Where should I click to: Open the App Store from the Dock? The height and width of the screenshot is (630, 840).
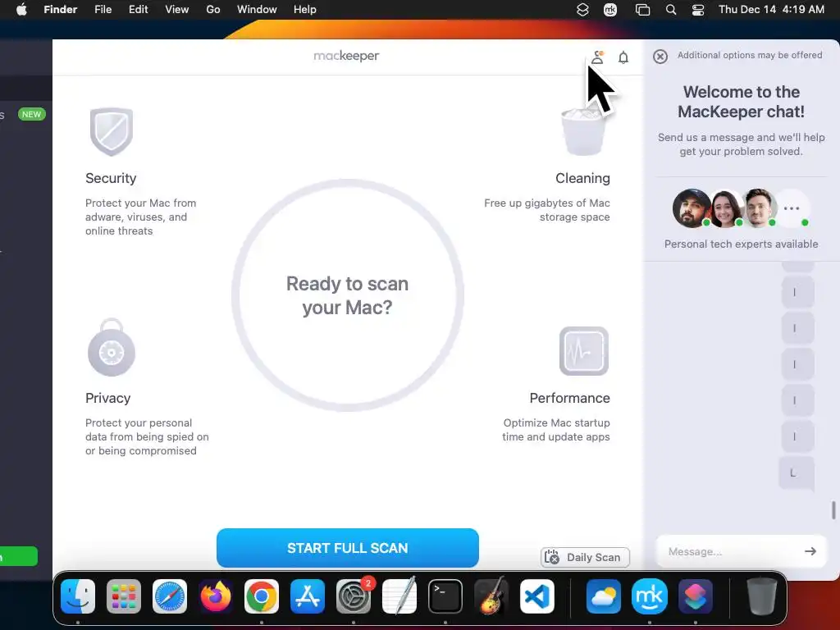[308, 596]
